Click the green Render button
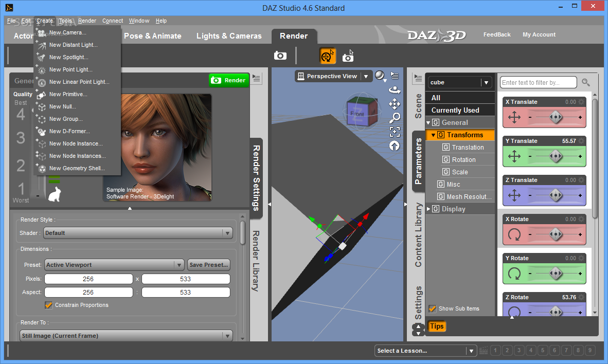Screen dimensions: 608x364 229,80
